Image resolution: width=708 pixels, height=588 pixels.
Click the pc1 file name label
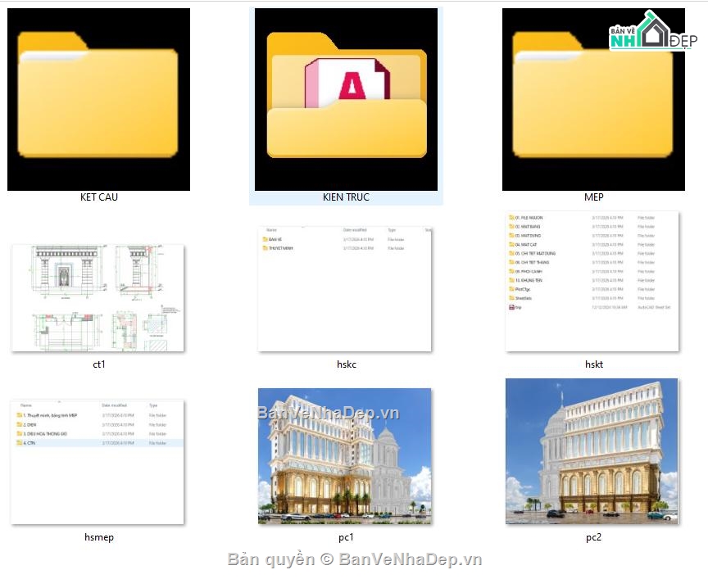tap(346, 537)
